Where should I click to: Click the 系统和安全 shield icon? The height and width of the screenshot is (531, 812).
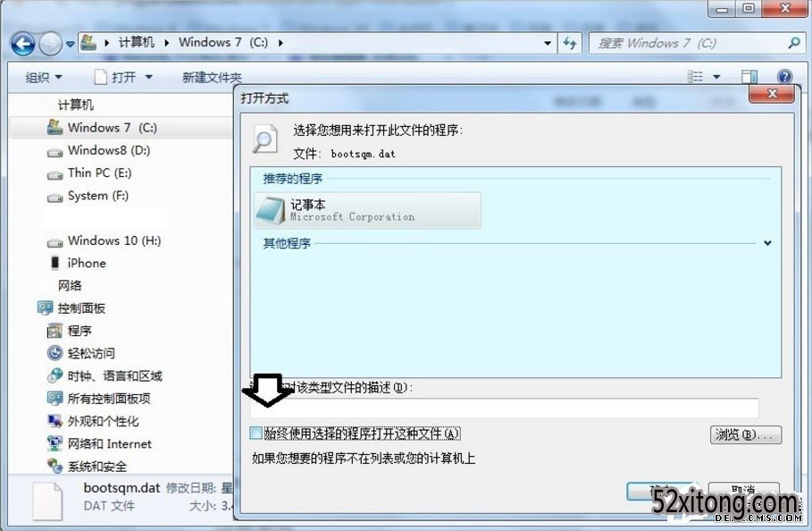[54, 466]
